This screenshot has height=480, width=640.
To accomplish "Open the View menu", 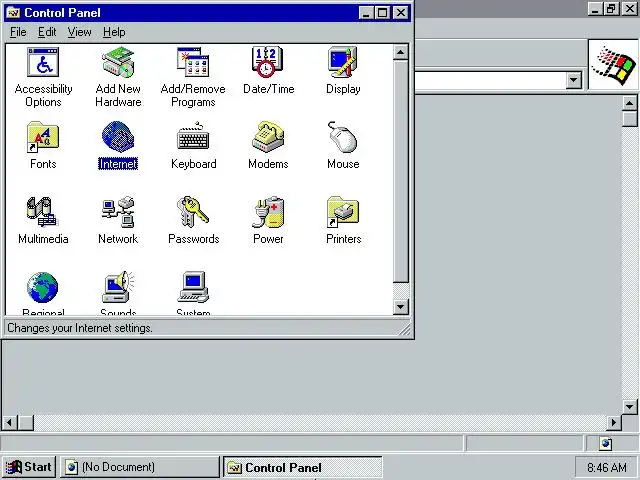I will point(79,32).
